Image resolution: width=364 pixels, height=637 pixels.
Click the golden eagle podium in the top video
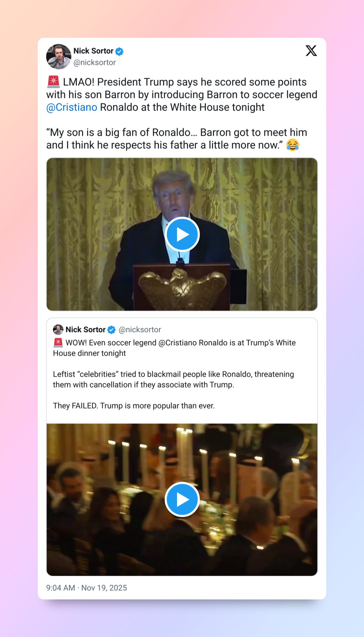pyautogui.click(x=182, y=287)
